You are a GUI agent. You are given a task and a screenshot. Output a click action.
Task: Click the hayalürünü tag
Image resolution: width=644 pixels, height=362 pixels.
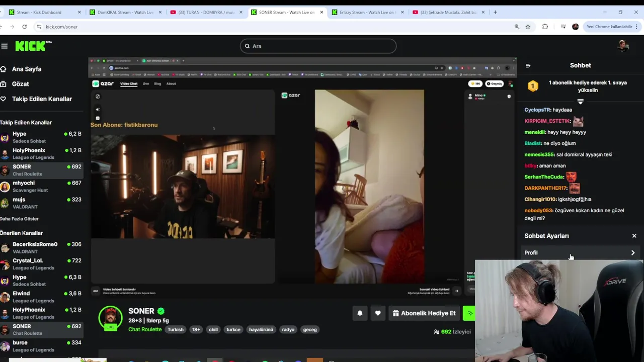coord(261,330)
